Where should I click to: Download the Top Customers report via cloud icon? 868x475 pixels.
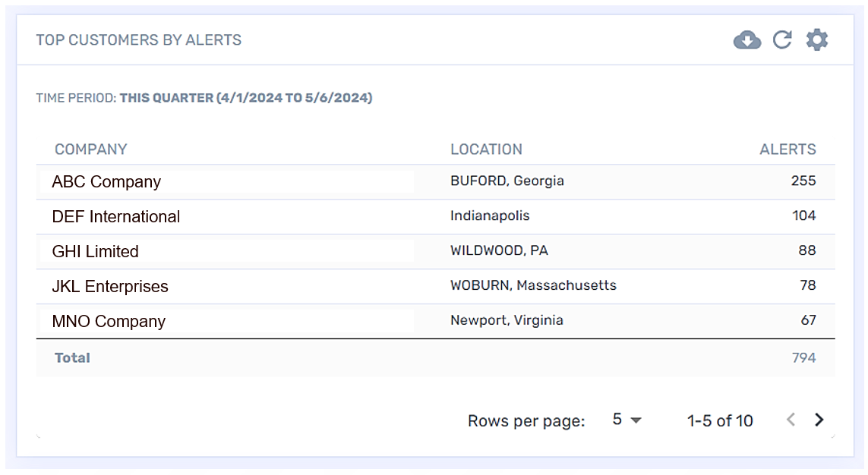coord(747,40)
